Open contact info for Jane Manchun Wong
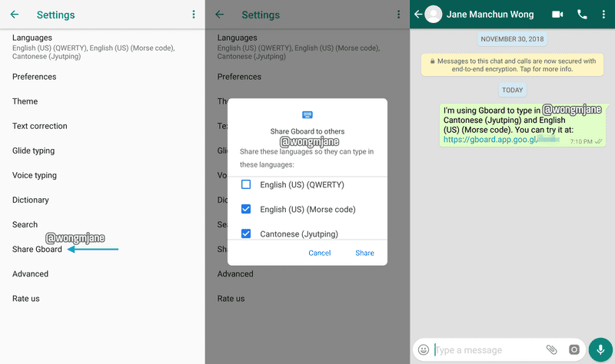Image resolution: width=615 pixels, height=364 pixels. click(x=490, y=15)
